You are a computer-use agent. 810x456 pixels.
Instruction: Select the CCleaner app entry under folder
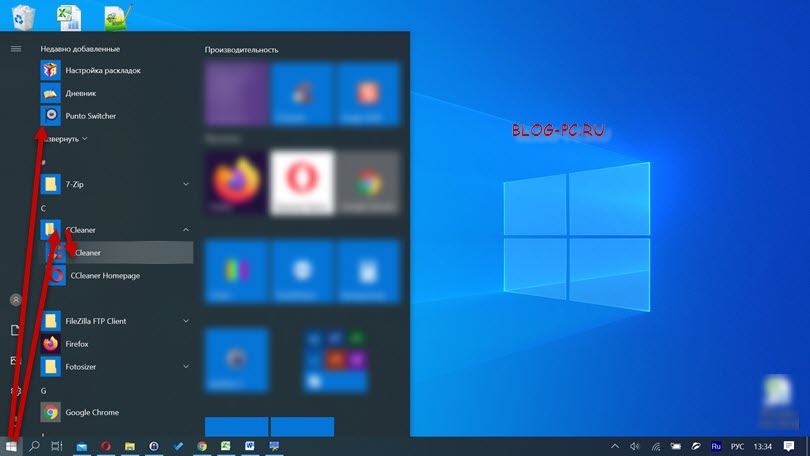(x=86, y=253)
